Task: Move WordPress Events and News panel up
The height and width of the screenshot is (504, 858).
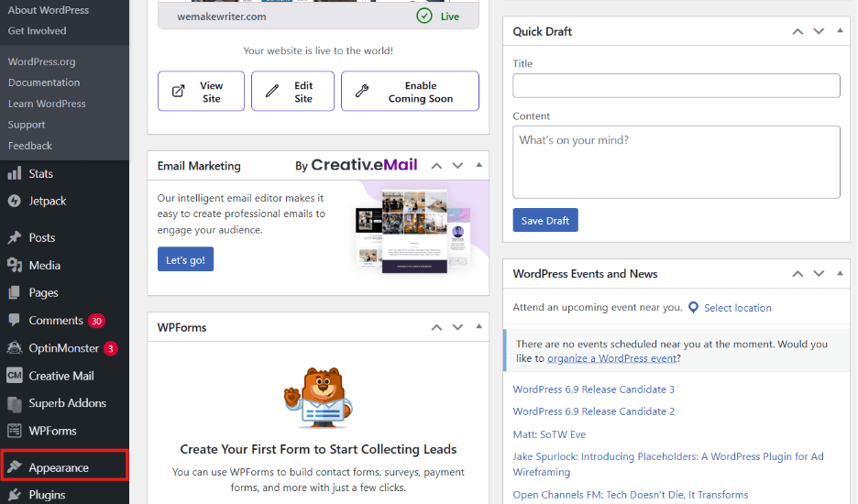Action: tap(797, 274)
